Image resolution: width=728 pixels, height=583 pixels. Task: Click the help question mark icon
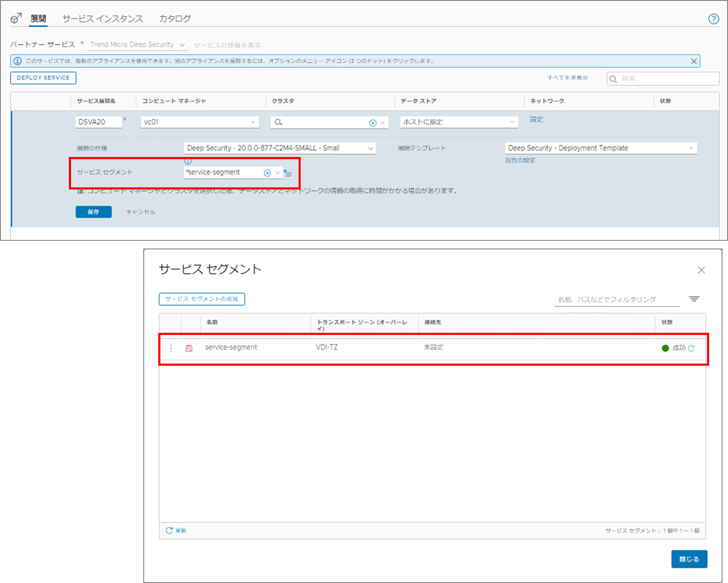(x=713, y=19)
